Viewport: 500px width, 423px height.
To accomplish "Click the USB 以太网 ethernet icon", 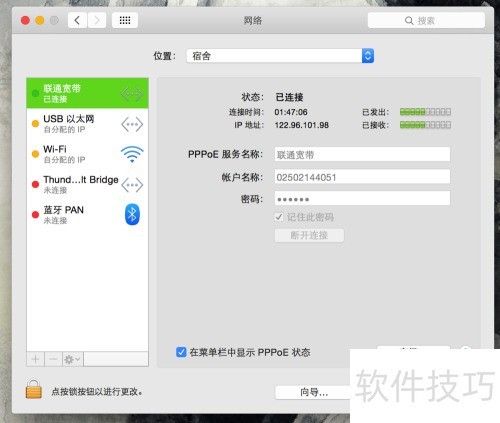I will pos(132,124).
